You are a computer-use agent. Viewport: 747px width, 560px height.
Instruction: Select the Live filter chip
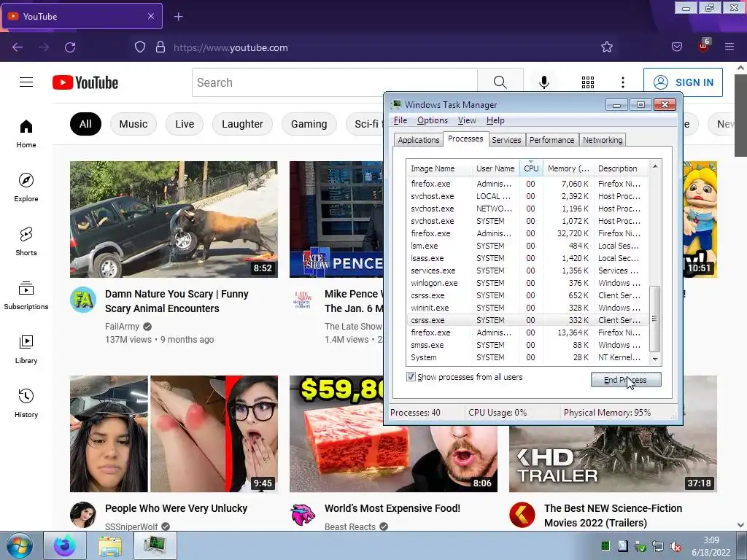[x=185, y=124]
